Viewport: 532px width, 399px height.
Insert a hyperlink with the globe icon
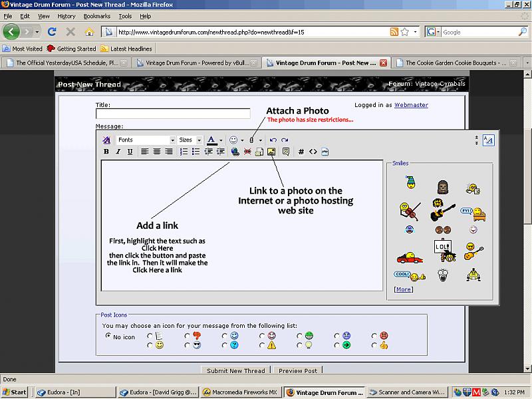click(235, 152)
